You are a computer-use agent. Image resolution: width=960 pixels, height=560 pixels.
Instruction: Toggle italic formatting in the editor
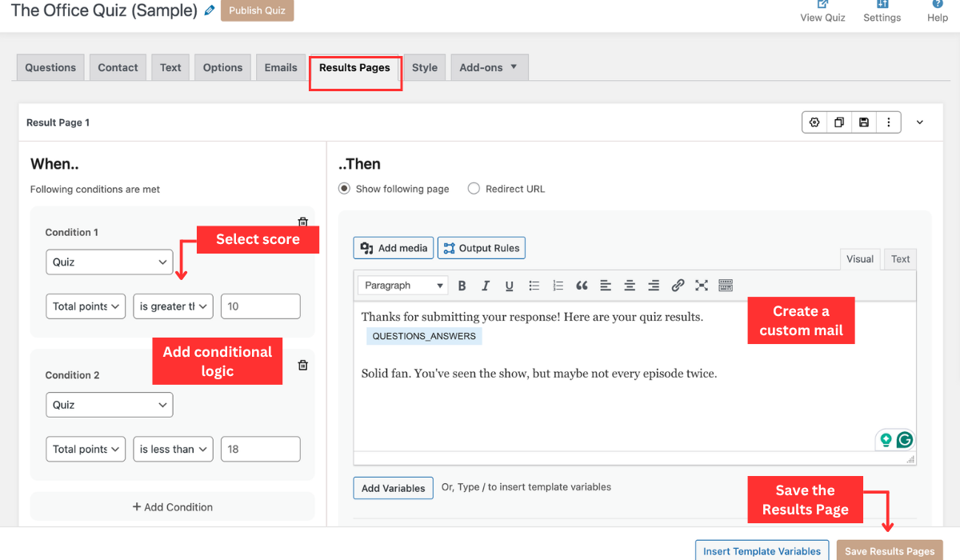click(x=485, y=286)
